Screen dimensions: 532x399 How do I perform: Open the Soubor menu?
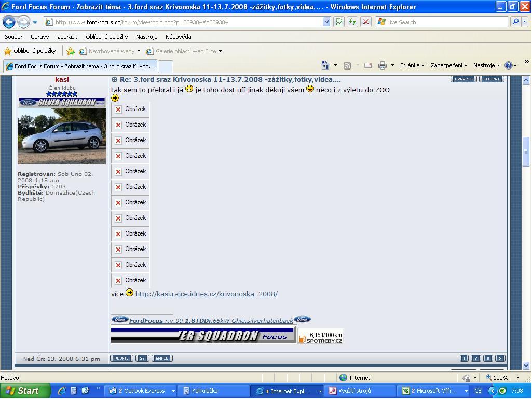13,37
